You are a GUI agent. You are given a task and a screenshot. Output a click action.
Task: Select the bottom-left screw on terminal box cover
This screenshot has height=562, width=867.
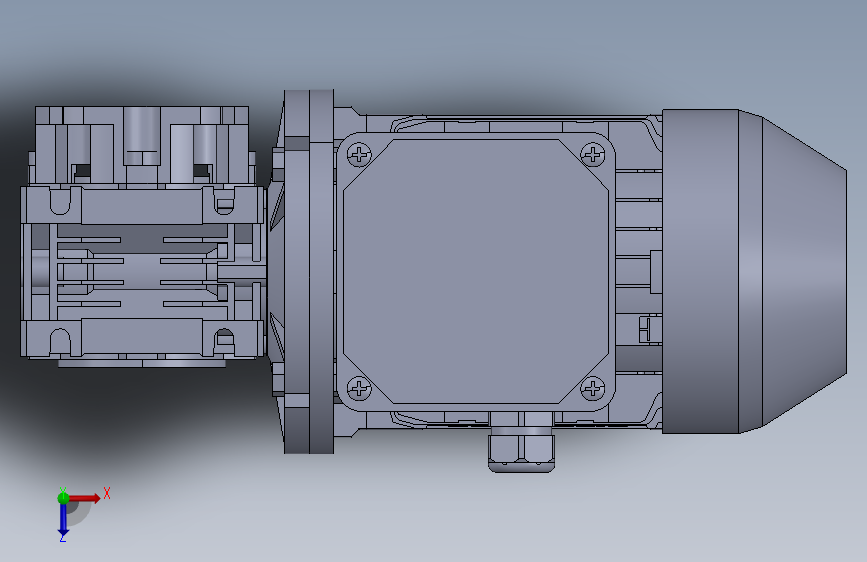tap(359, 388)
